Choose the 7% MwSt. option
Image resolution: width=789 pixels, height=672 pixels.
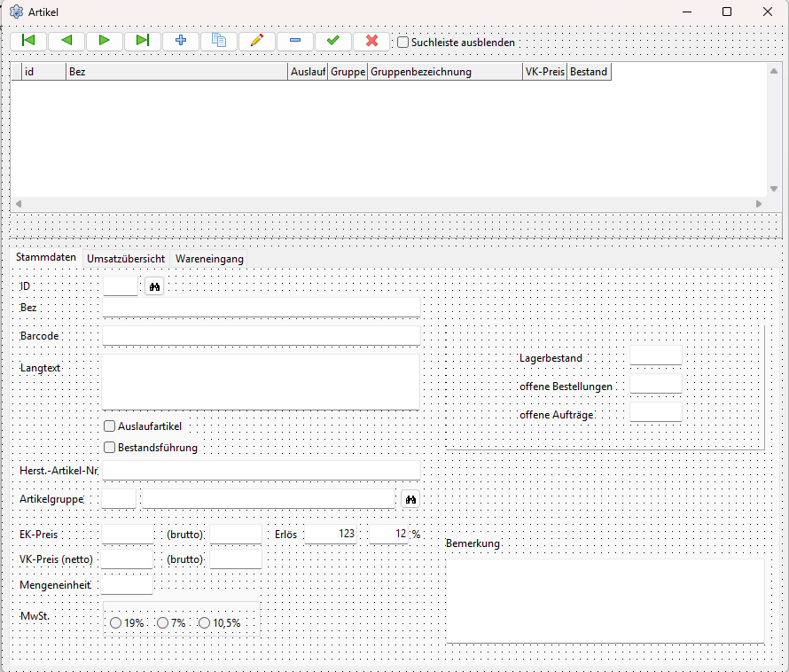click(162, 623)
